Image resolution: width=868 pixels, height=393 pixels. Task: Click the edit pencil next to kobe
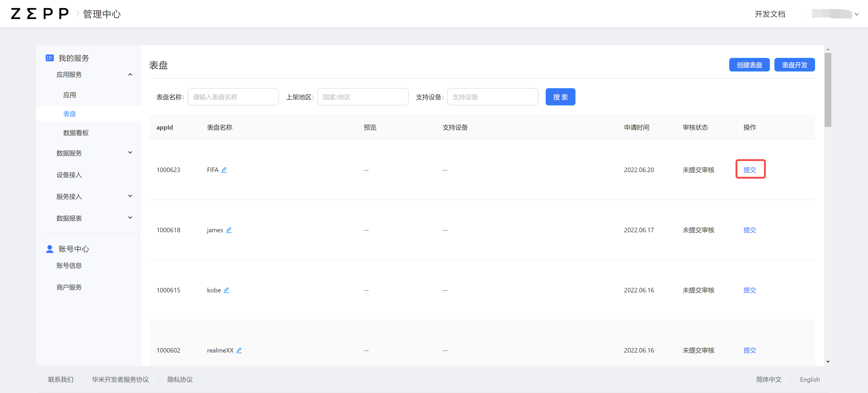(226, 290)
